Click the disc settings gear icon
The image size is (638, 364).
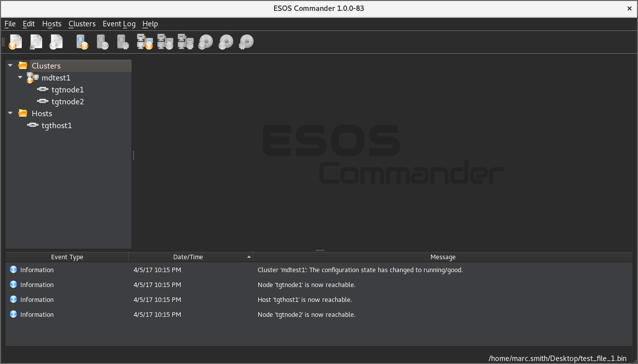point(246,42)
